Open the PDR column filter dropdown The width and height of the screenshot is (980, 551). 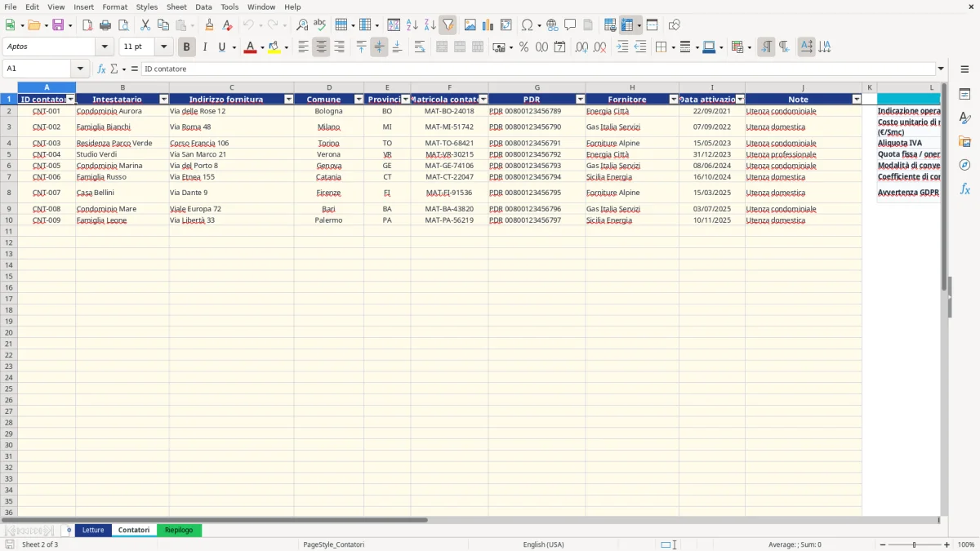pyautogui.click(x=580, y=100)
